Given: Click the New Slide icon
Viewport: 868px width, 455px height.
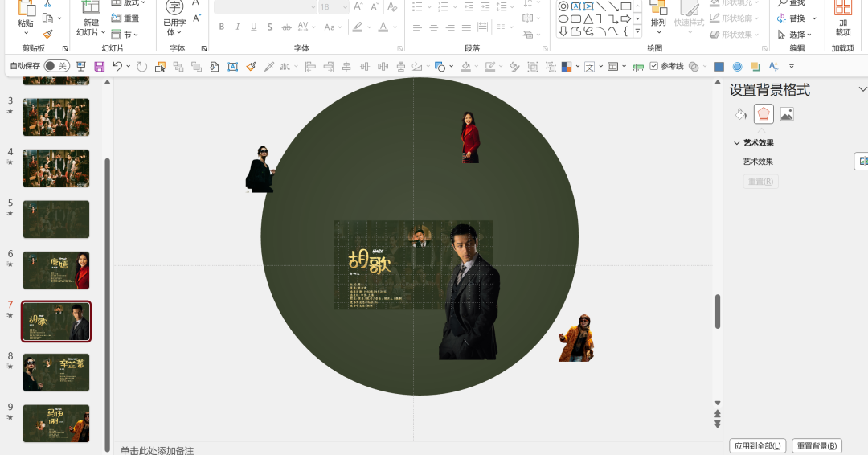Looking at the screenshot, I should pyautogui.click(x=91, y=7).
